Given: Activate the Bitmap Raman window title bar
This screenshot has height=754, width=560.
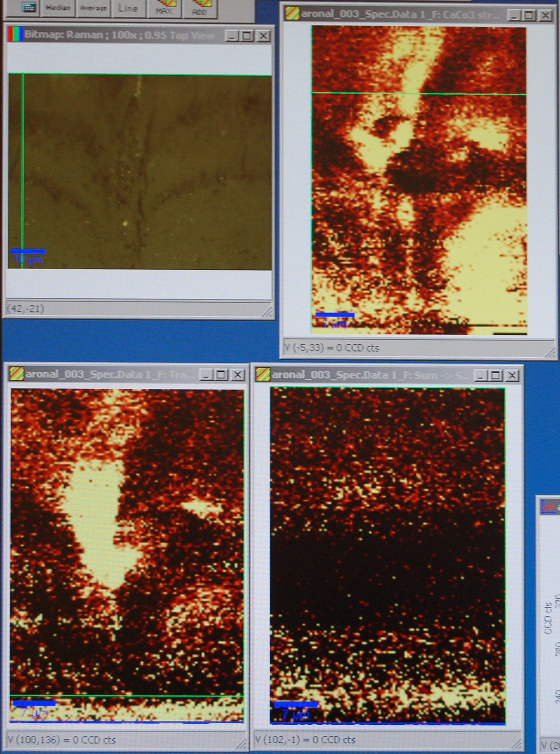Looking at the screenshot, I should (x=119, y=35).
